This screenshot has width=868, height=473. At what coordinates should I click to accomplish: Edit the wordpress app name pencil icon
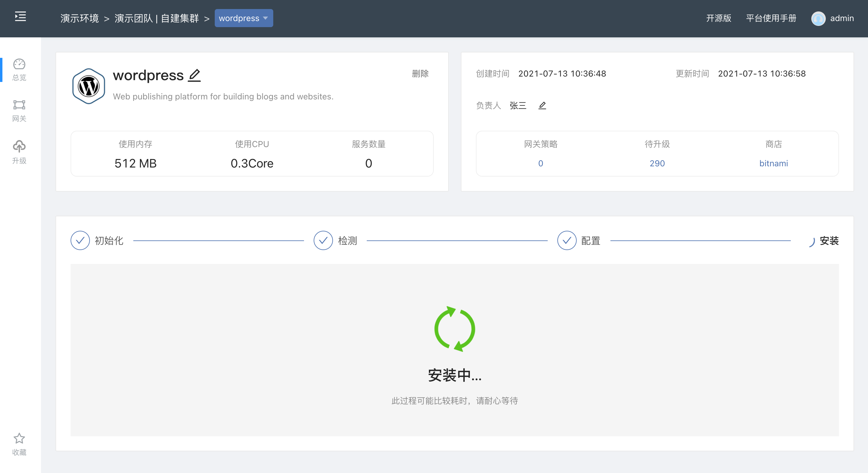click(195, 75)
